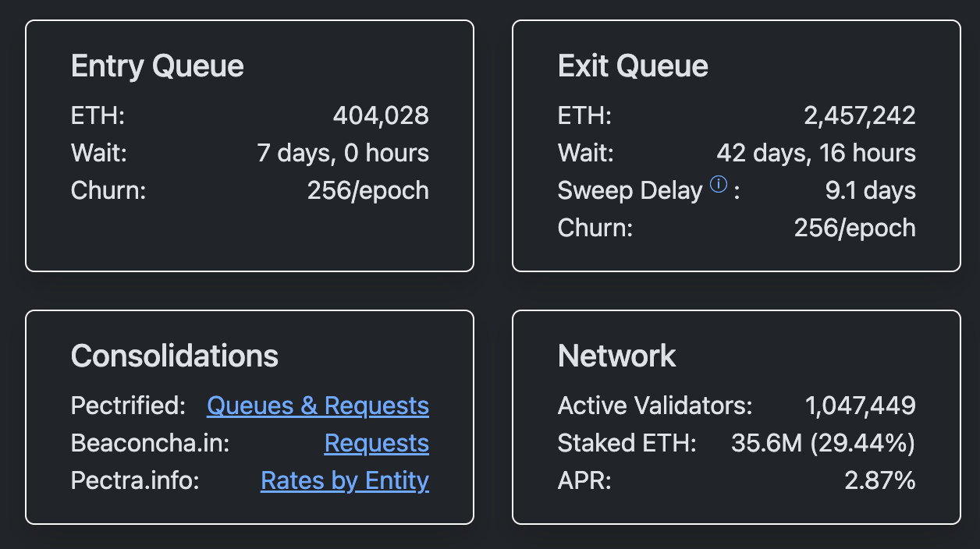Click the Entry Queue card title

pos(156,66)
